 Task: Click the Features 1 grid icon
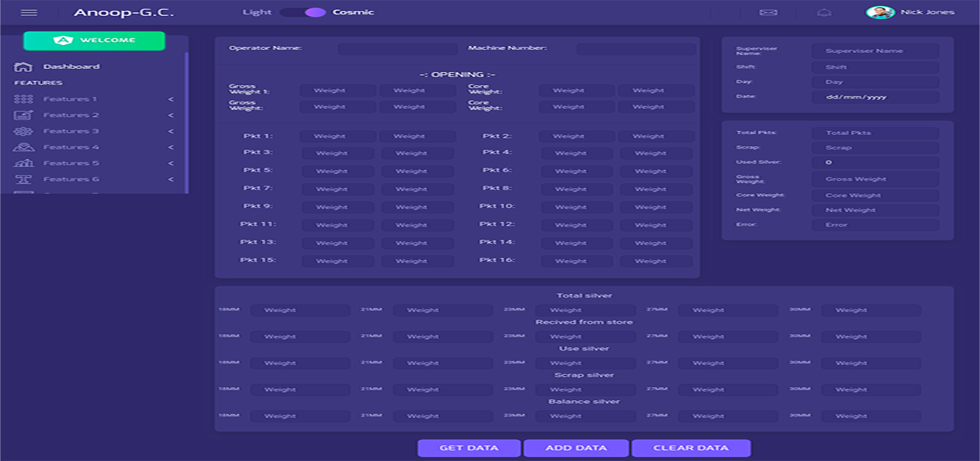click(x=23, y=99)
